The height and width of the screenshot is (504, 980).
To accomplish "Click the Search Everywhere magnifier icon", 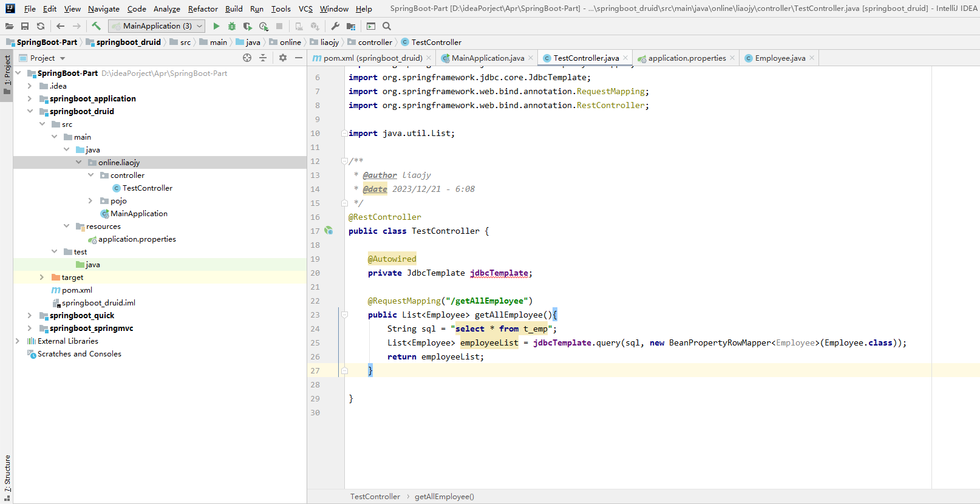I will coord(387,26).
